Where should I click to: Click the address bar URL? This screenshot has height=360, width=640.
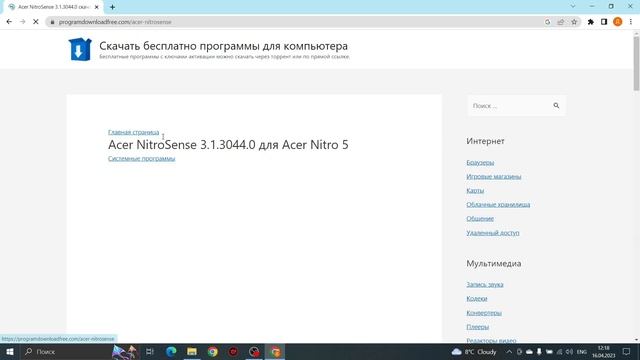[115, 22]
